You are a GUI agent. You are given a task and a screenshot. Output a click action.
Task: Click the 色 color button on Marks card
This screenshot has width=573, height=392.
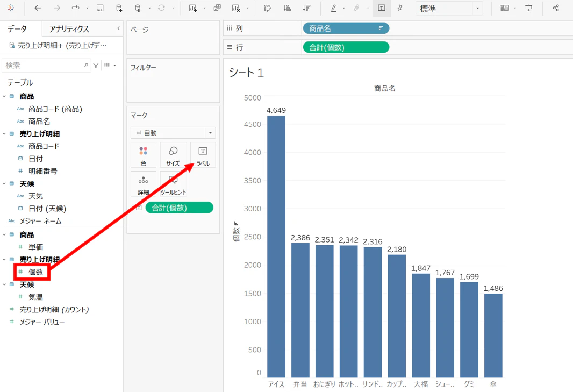143,155
